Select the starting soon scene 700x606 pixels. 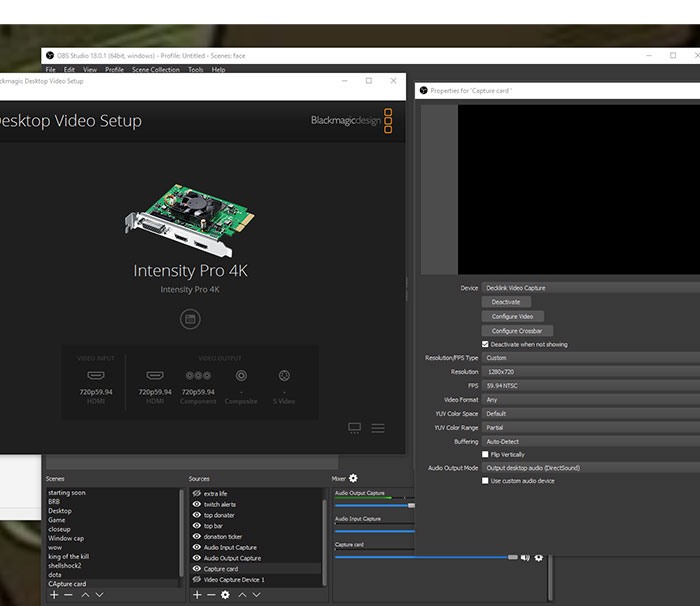[112, 493]
